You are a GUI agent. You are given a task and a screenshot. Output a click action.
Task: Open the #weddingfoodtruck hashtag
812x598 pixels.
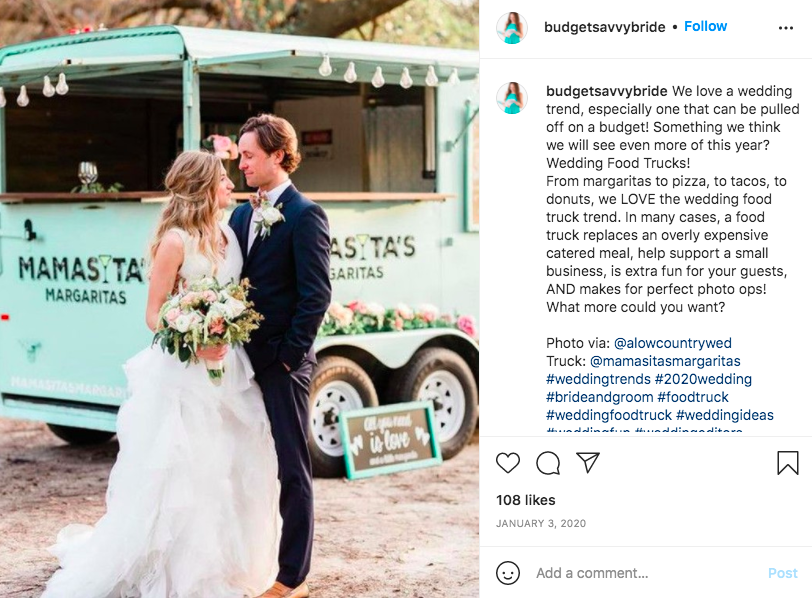coord(609,415)
